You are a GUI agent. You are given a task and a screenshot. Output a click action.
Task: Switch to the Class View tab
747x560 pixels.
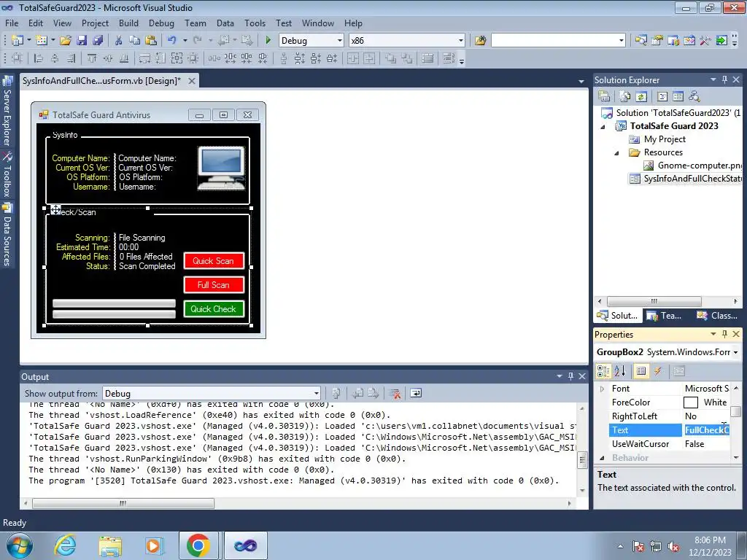click(717, 315)
